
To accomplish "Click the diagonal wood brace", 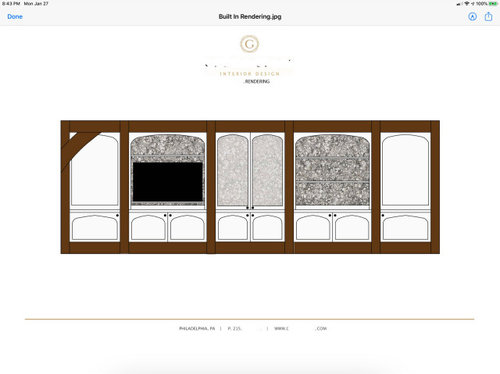I will pos(79,149).
